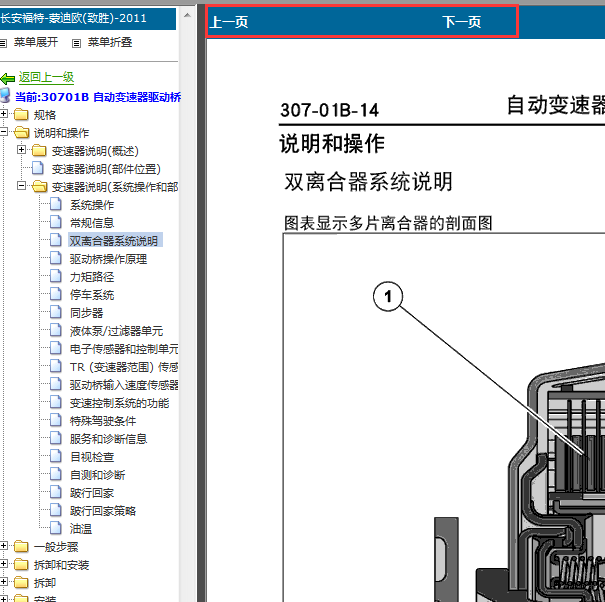Expand the 一般步骤 folder
The height and width of the screenshot is (602, 605).
pos(3,545)
